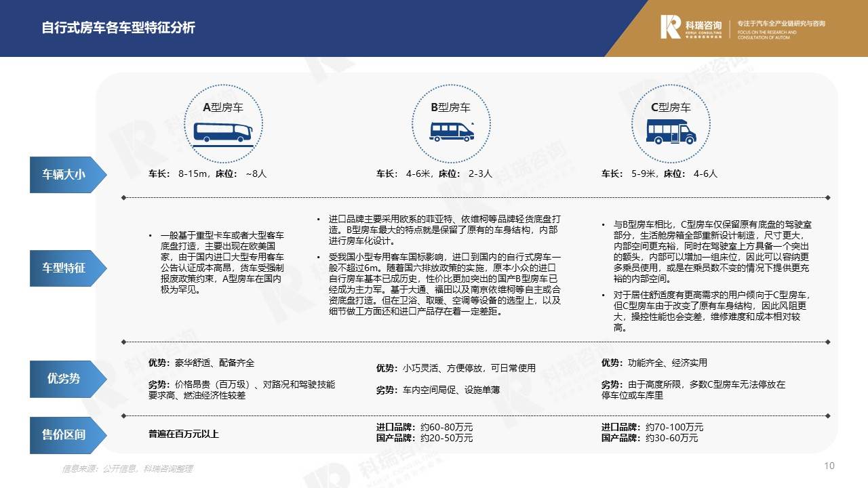
Task: Select the 车辆大小 row label
Action: point(68,174)
